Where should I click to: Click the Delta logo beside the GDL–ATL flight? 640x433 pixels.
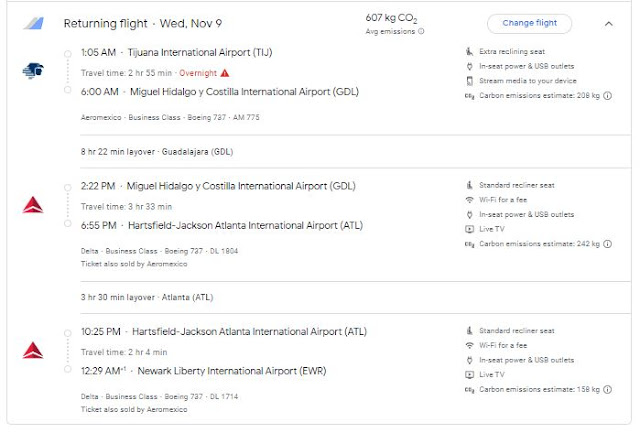32,205
